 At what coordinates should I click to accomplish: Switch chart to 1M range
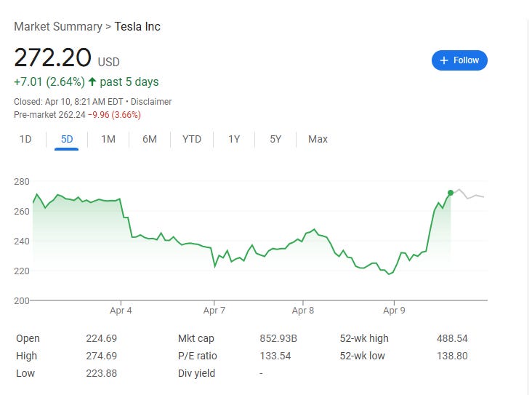(x=108, y=139)
